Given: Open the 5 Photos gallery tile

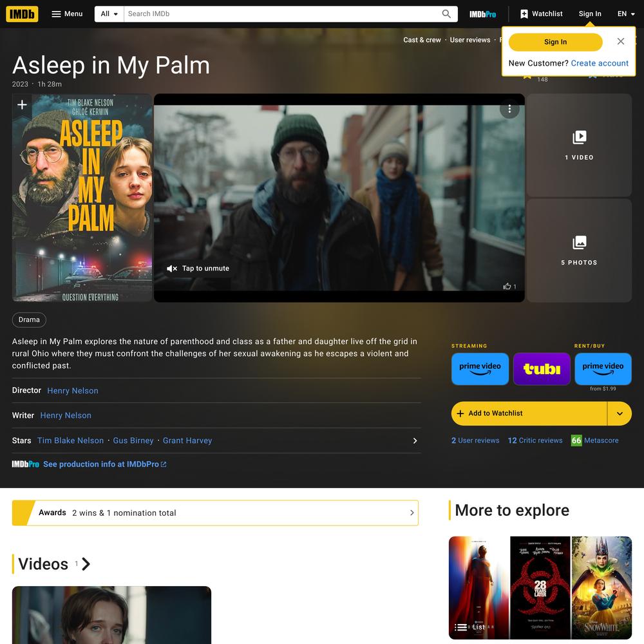Looking at the screenshot, I should pyautogui.click(x=579, y=251).
